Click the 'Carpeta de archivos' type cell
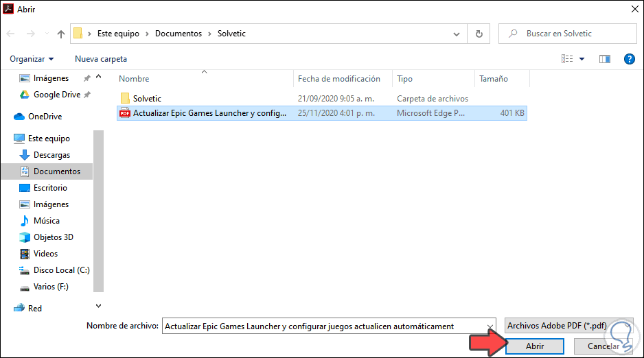Image resolution: width=644 pixels, height=358 pixels. (x=433, y=99)
